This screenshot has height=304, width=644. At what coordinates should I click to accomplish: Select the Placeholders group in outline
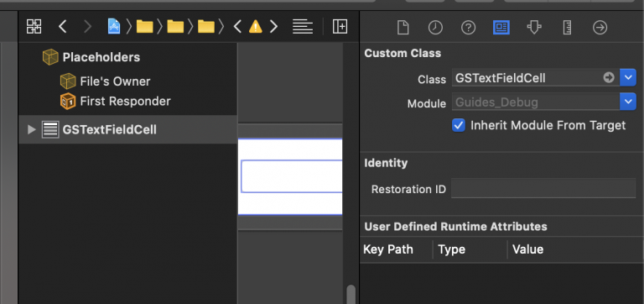(101, 57)
